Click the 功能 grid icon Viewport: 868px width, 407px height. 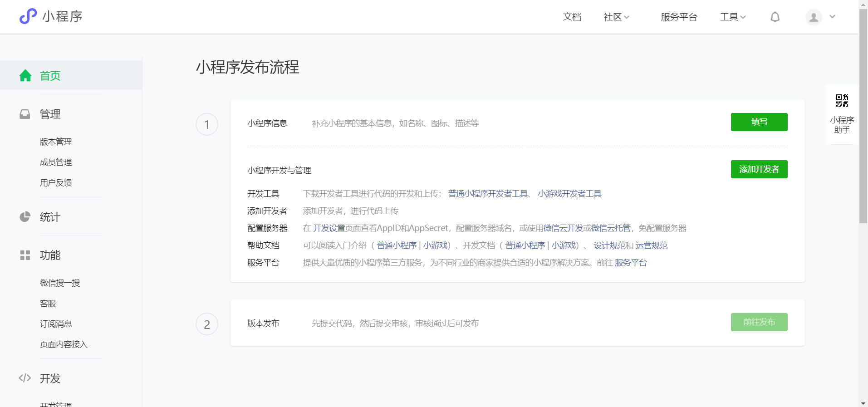(25, 255)
